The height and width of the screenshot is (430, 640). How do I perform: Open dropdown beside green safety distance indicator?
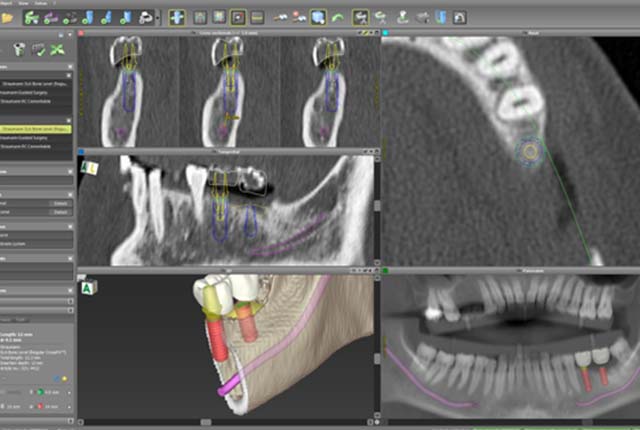69,392
